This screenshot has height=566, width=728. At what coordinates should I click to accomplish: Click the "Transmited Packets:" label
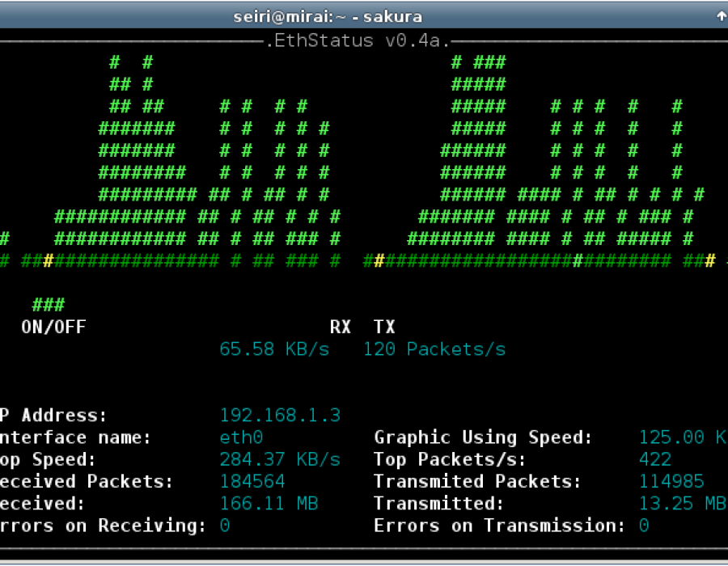pos(478,481)
